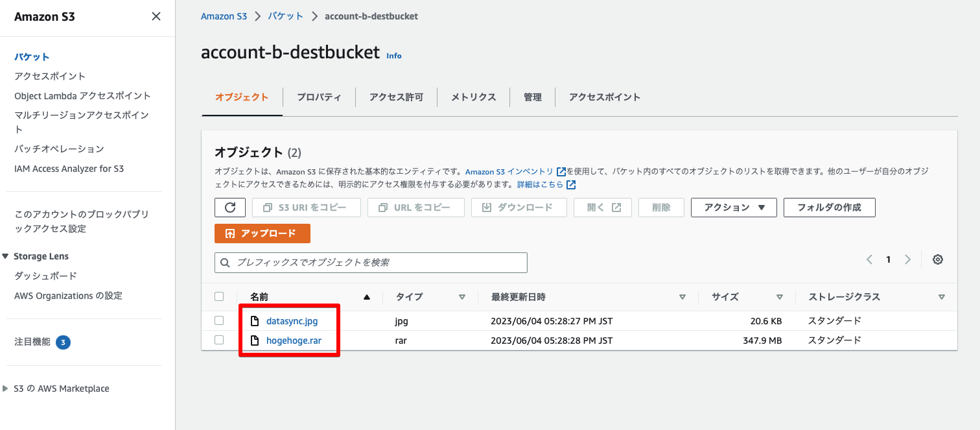Click the アップロード button
The height and width of the screenshot is (430, 980).
(262, 233)
